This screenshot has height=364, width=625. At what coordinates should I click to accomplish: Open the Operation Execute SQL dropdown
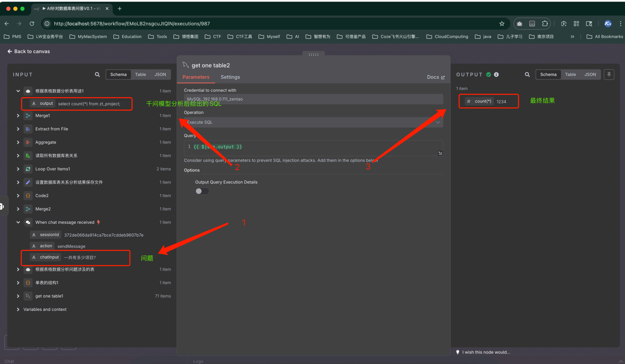[313, 122]
